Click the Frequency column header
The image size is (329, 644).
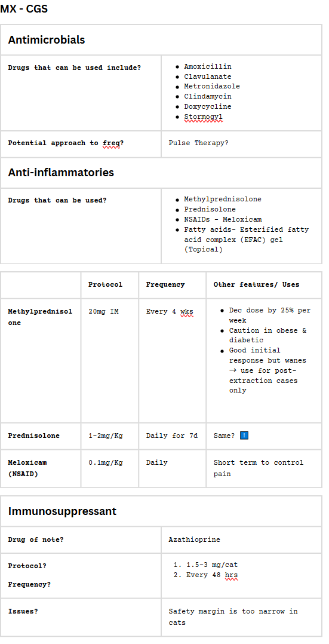[165, 284]
